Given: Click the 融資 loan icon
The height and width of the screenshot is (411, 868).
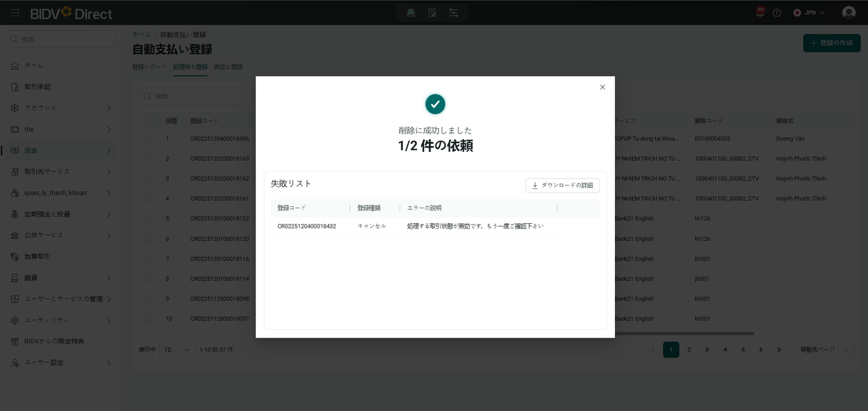Looking at the screenshot, I should pos(15,278).
